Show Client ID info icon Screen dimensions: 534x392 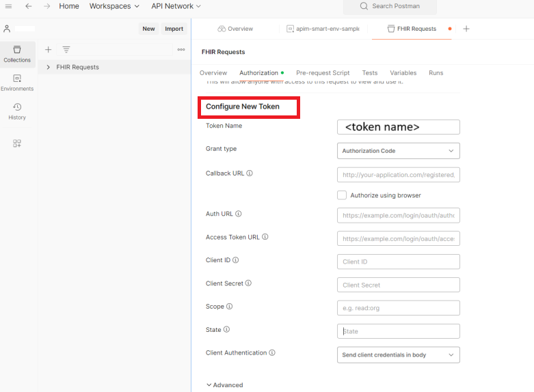click(236, 260)
